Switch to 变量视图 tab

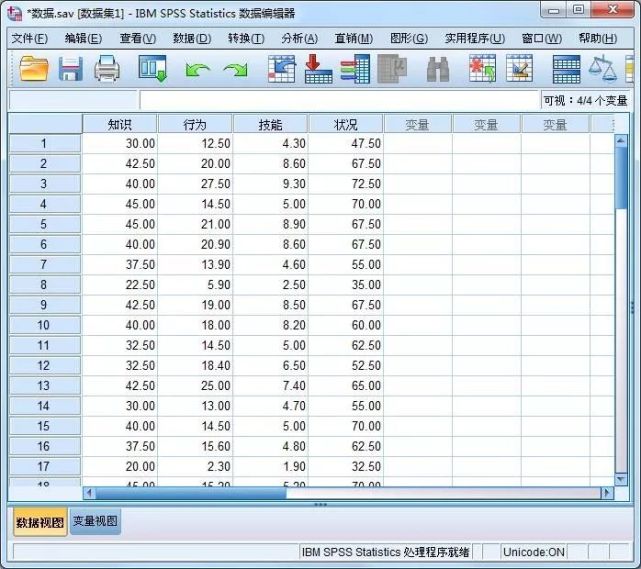[x=95, y=521]
